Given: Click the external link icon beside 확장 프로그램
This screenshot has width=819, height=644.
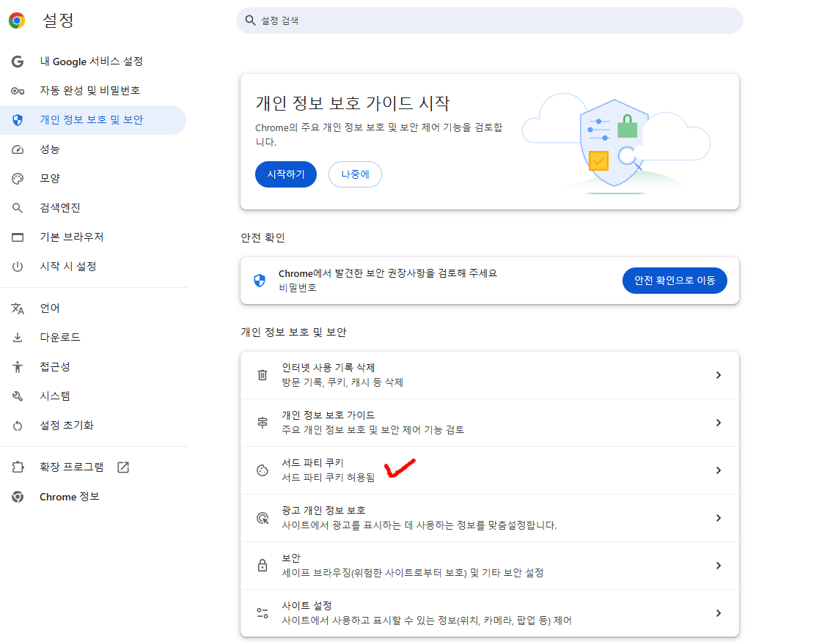Looking at the screenshot, I should coord(123,467).
